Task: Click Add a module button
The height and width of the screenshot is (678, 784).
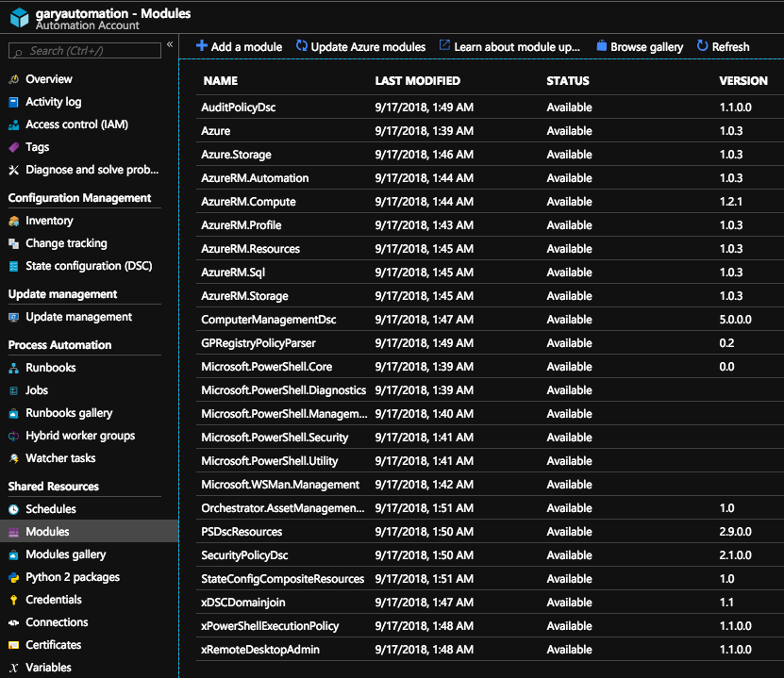Action: [239, 46]
